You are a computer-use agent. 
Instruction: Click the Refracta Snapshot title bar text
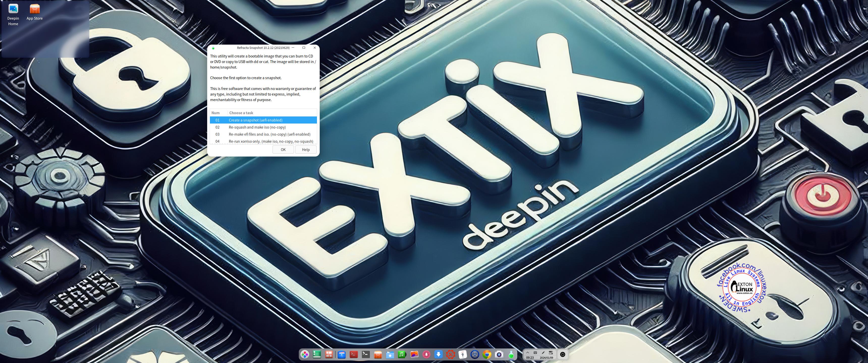coord(263,48)
